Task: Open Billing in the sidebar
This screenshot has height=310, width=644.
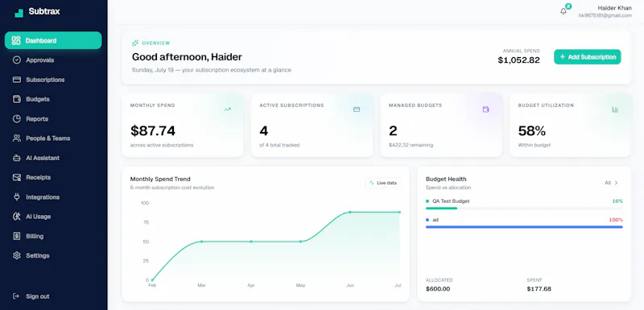Action: click(53, 236)
